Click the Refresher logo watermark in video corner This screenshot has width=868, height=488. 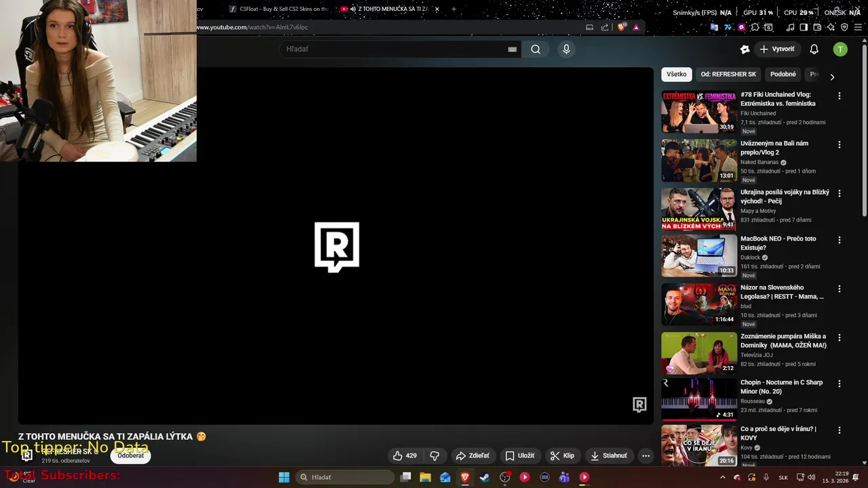639,405
